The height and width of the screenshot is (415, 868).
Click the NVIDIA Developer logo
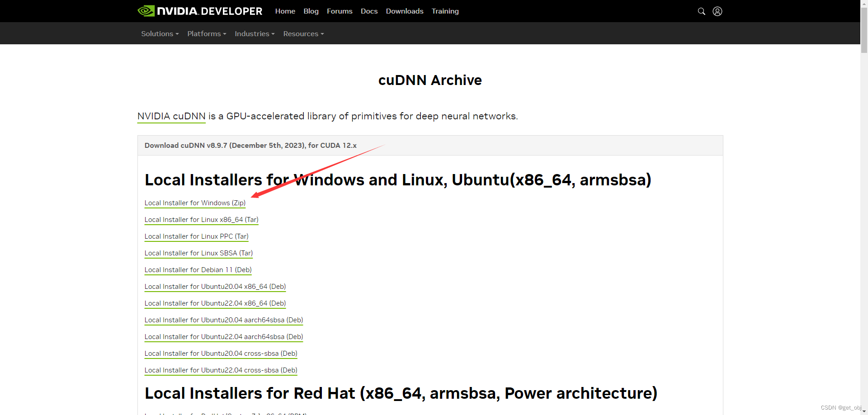(x=200, y=11)
